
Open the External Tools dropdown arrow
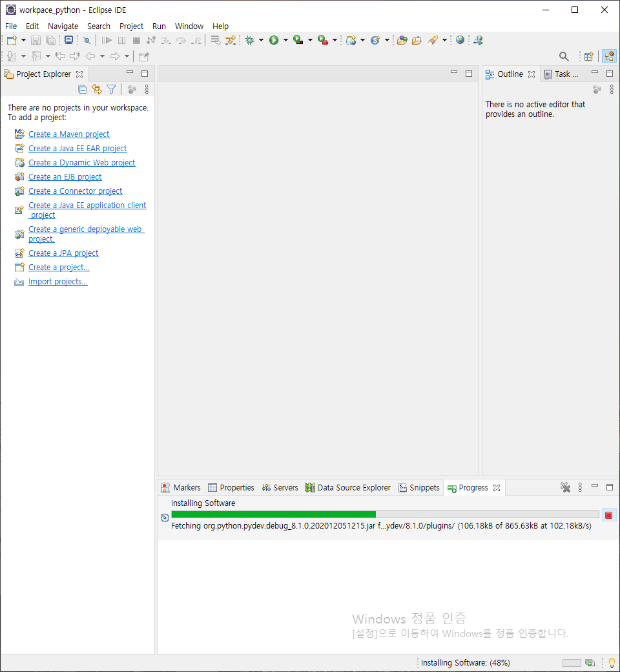[335, 40]
